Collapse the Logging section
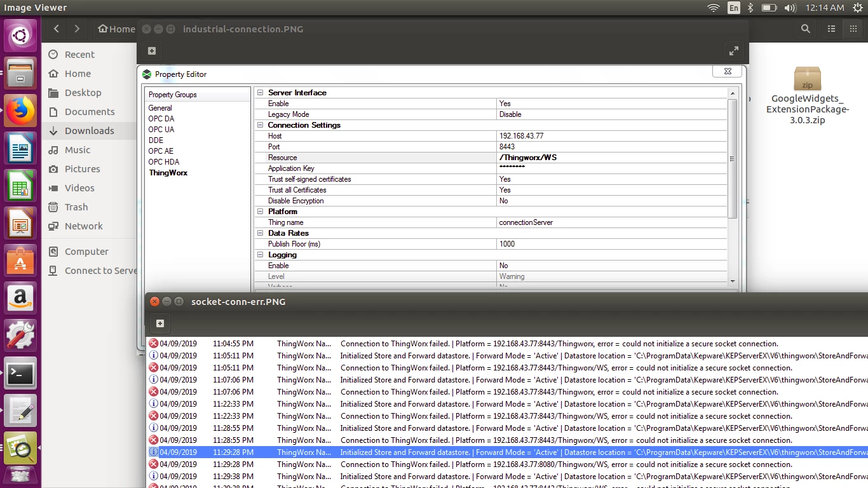This screenshot has width=868, height=488. click(x=259, y=255)
